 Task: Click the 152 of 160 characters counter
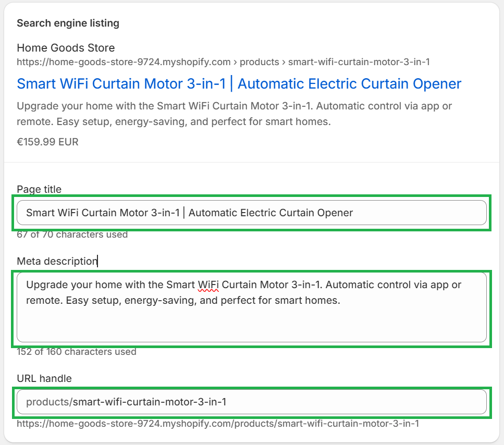[76, 352]
